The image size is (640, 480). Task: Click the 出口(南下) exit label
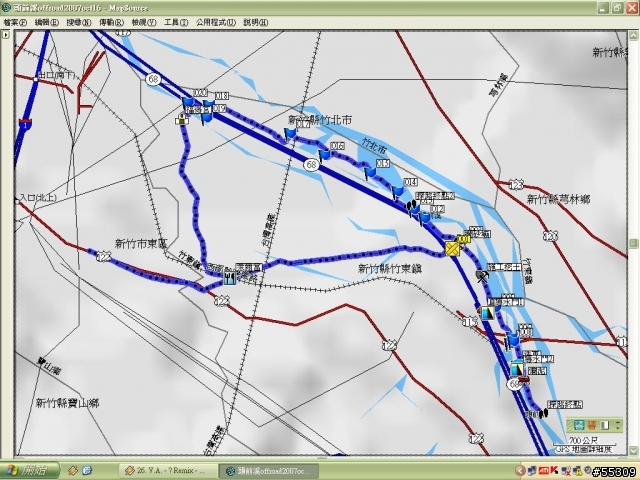[56, 75]
